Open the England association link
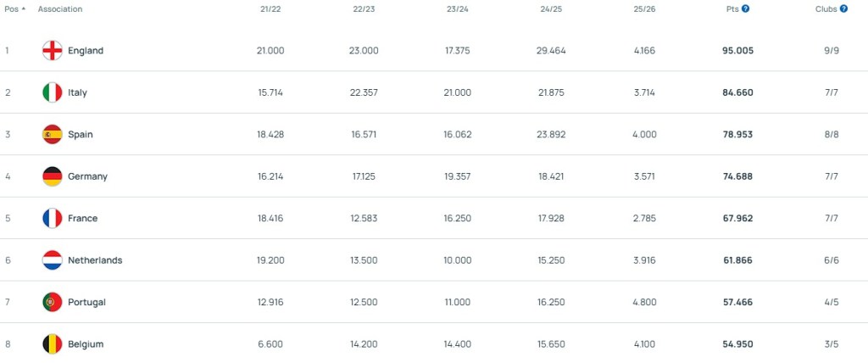The width and height of the screenshot is (868, 363). [86, 51]
